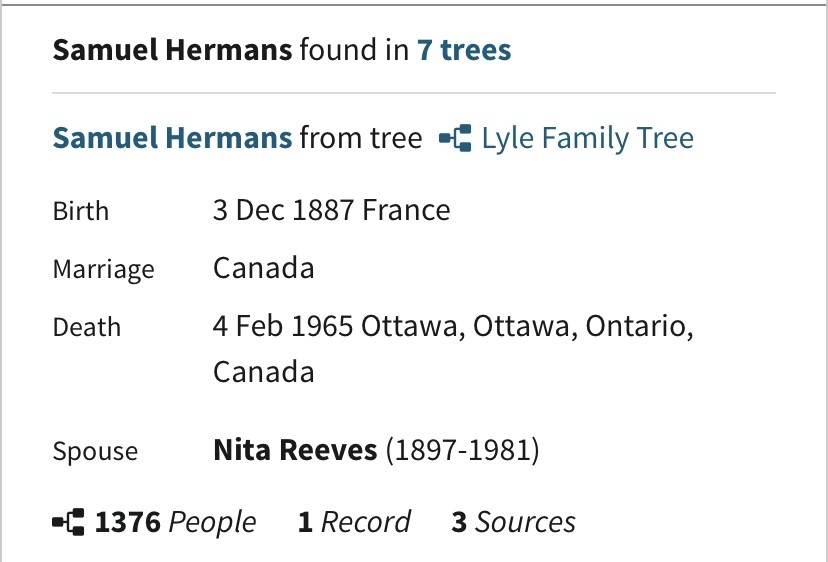828x562 pixels.
Task: Open the "1 Record" item
Action: [354, 522]
